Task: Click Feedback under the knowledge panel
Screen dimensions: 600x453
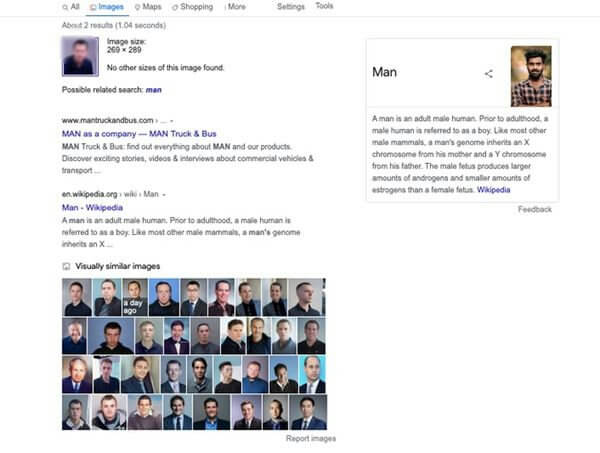Action: point(535,209)
